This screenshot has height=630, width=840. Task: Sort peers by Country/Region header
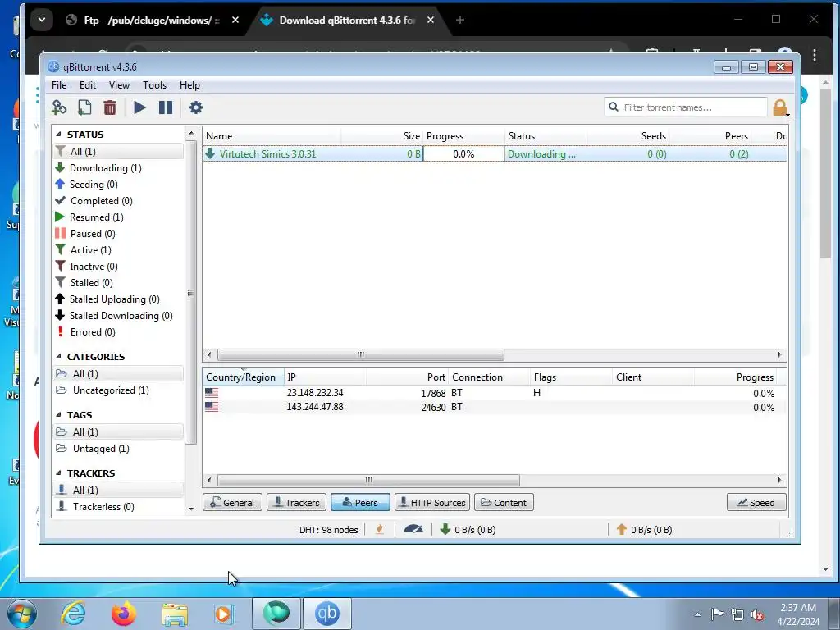tap(243, 377)
